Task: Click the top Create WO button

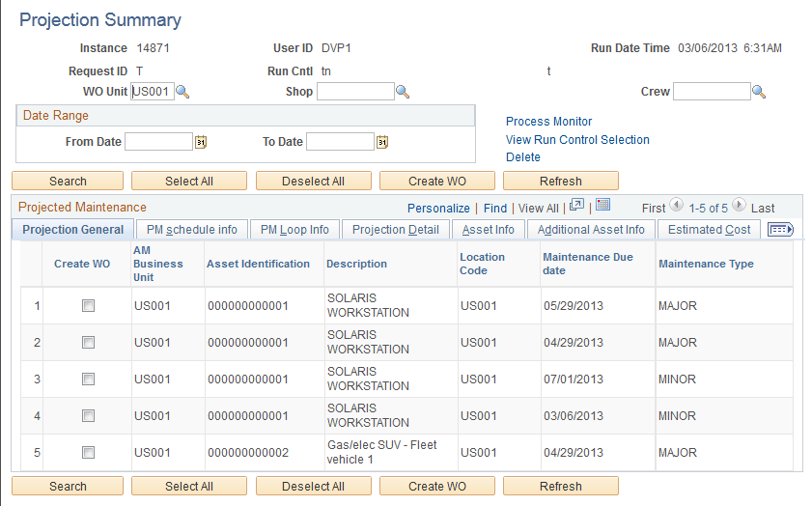Action: (x=437, y=182)
